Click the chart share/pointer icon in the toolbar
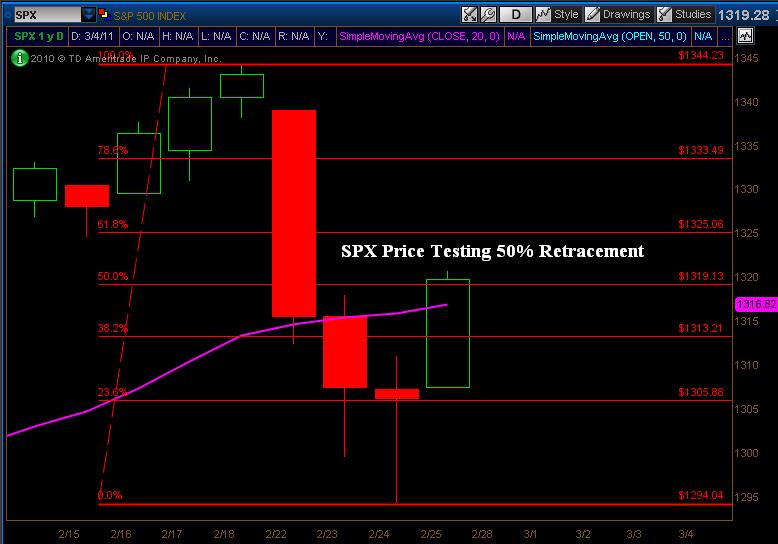This screenshot has width=778, height=544. [x=469, y=15]
